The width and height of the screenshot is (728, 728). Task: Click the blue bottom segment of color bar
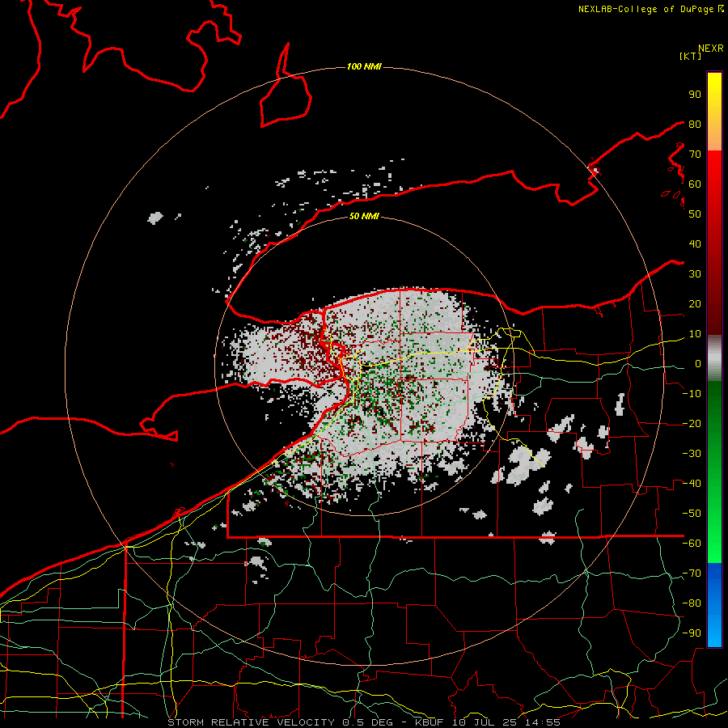[714, 604]
